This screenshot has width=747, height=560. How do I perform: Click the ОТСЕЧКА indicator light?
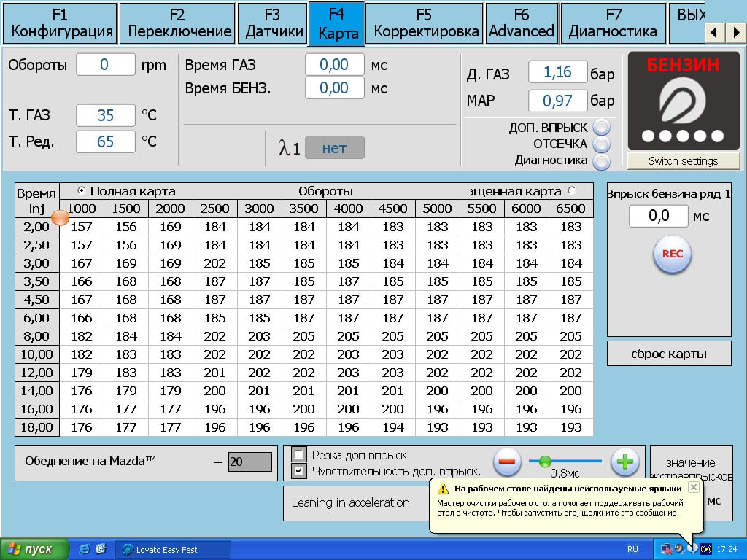601,144
